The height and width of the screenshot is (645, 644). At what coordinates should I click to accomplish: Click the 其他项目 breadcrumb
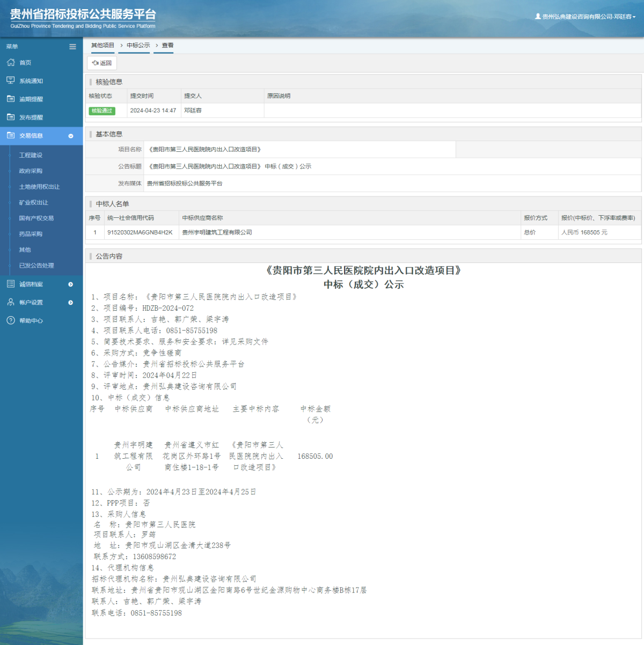(103, 46)
